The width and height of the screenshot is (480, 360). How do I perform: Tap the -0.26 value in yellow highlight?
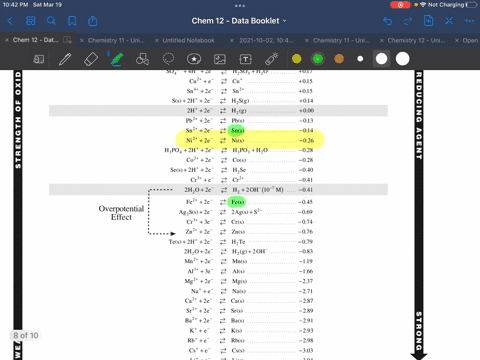(306, 140)
